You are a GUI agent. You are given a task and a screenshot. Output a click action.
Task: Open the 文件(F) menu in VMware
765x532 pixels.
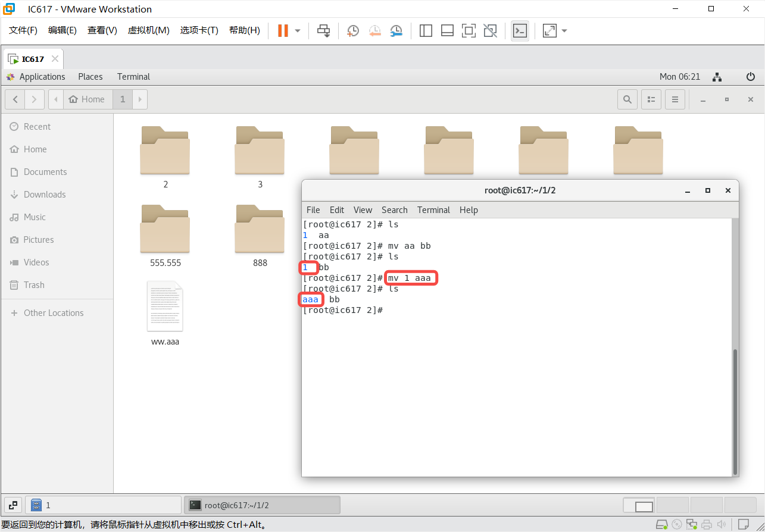[x=23, y=30]
